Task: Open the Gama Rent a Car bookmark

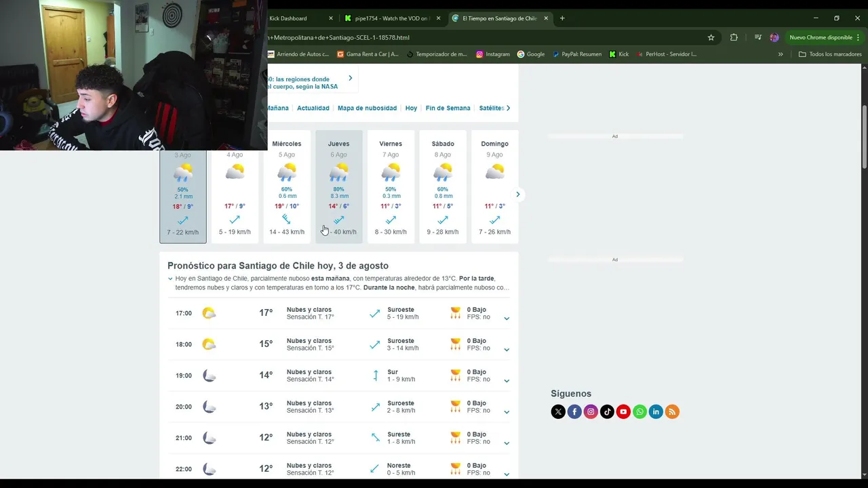Action: pyautogui.click(x=368, y=54)
